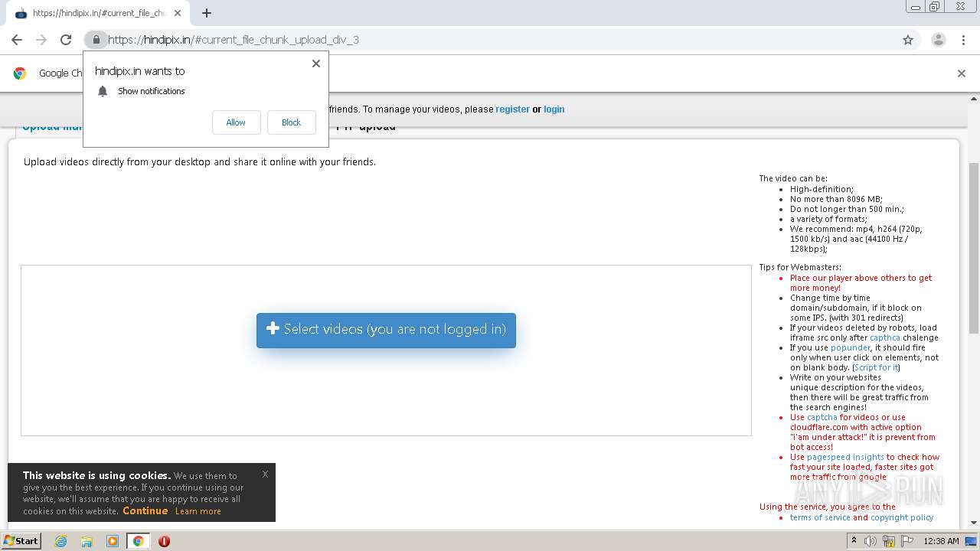Open File Explorer from the taskbar
The width and height of the screenshot is (980, 551).
click(x=87, y=541)
